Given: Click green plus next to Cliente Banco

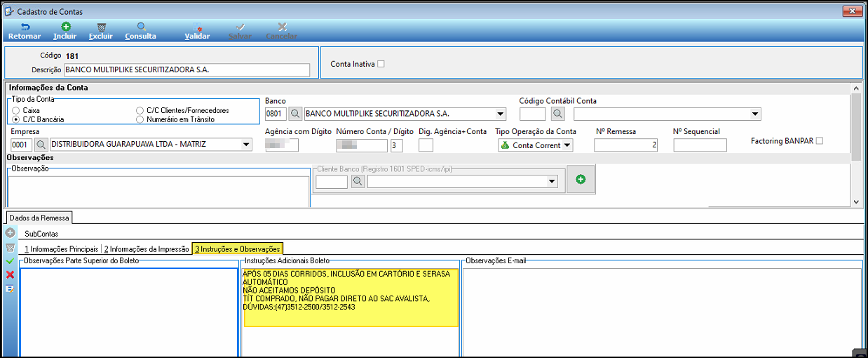Looking at the screenshot, I should pyautogui.click(x=580, y=180).
